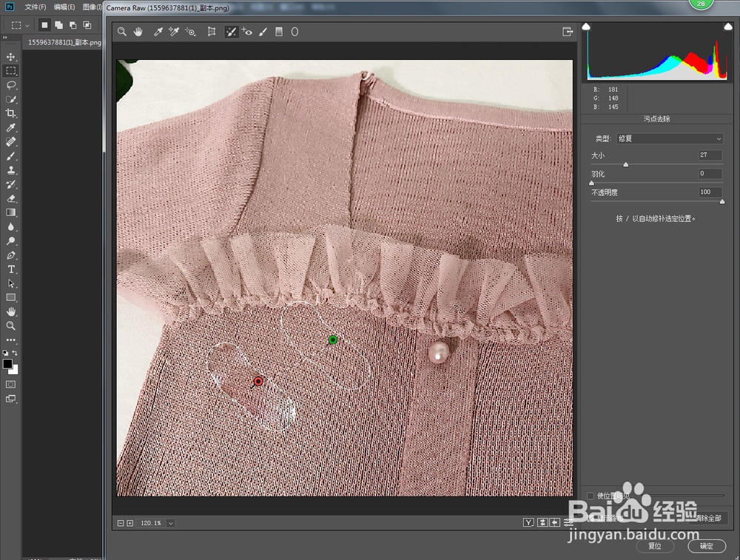
Task: Select the History Brush tool
Action: point(11,184)
